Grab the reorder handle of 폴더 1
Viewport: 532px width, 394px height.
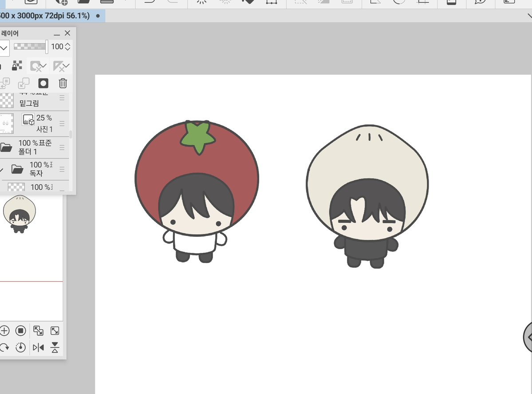pos(62,147)
